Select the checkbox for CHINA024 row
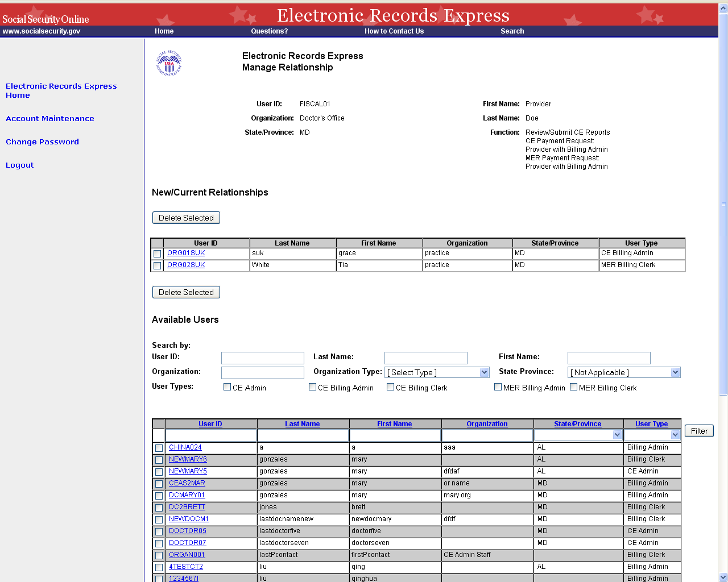 (x=159, y=448)
